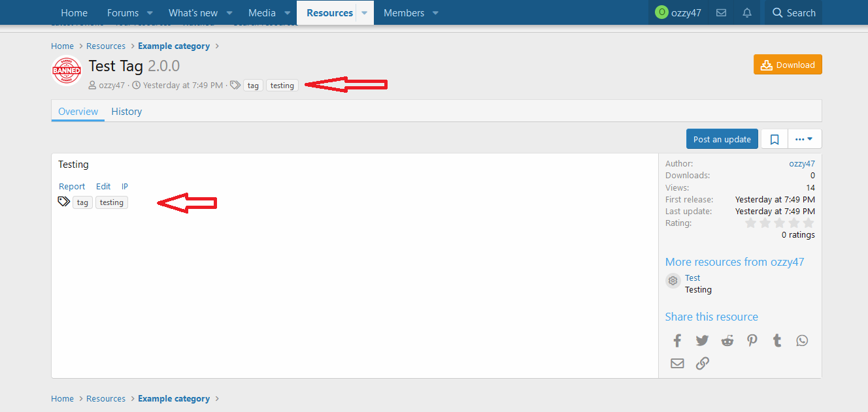868x412 pixels.
Task: Go to Home in navigation bar
Action: tap(74, 12)
